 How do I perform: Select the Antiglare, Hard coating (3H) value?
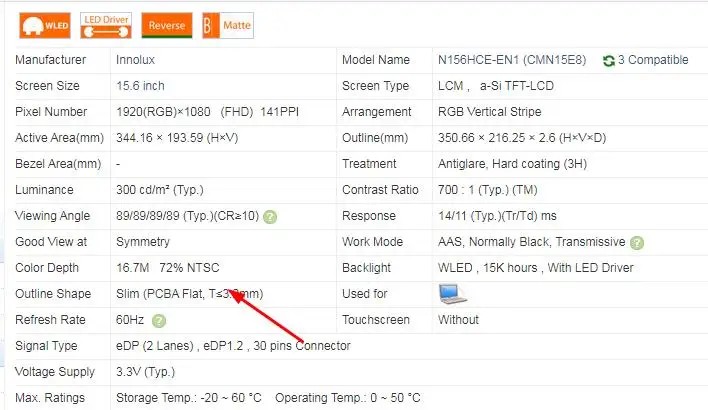tap(512, 164)
